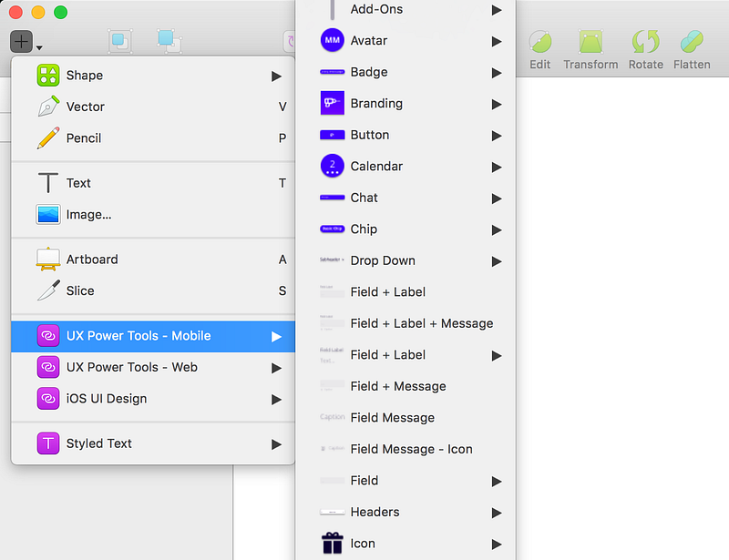
Task: Click the UX Power Tools - Web library icon
Action: [48, 367]
